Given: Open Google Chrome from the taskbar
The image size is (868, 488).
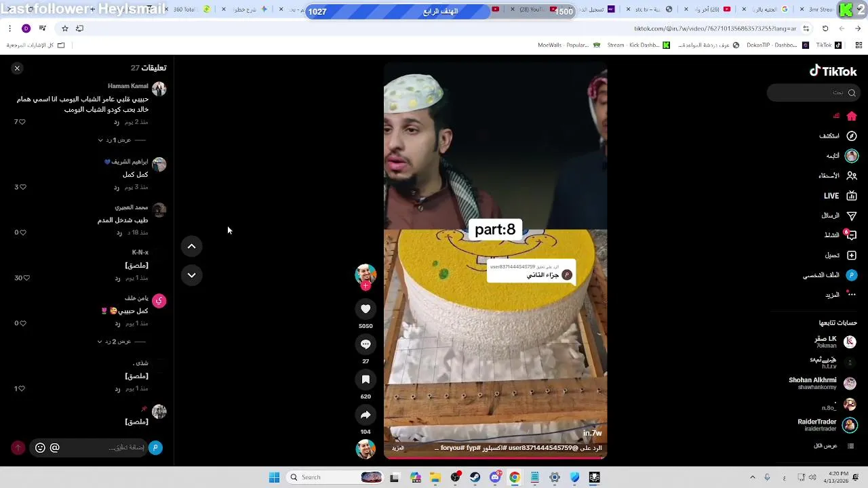Looking at the screenshot, I should [x=515, y=477].
